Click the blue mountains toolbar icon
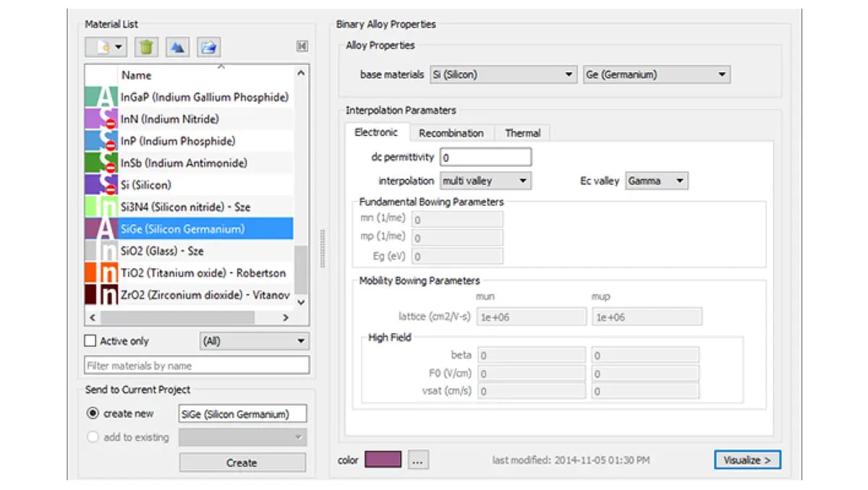The image size is (868, 490). 176,48
